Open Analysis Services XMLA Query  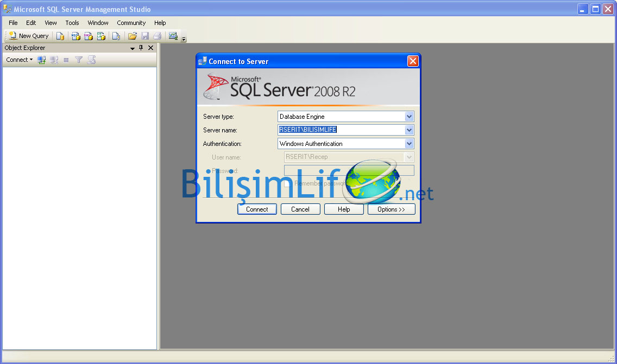coord(101,36)
